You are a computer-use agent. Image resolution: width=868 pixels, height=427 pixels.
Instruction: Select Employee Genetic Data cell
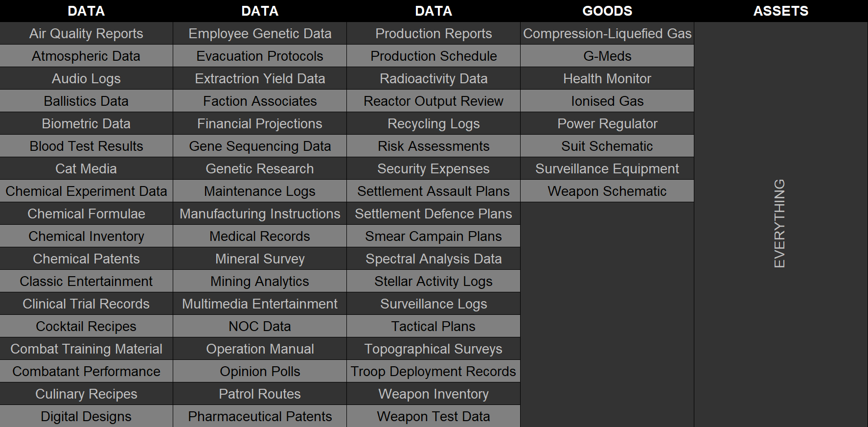point(260,33)
